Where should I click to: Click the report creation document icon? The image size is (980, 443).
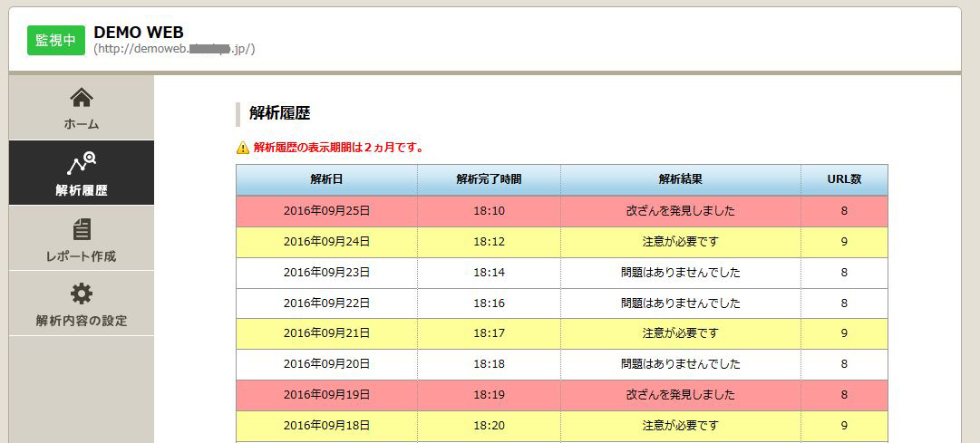pyautogui.click(x=82, y=229)
